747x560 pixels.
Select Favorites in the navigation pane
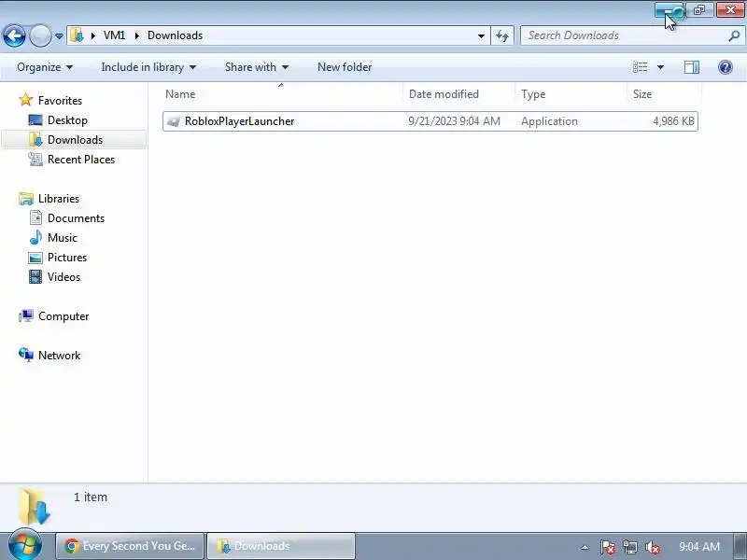click(60, 101)
